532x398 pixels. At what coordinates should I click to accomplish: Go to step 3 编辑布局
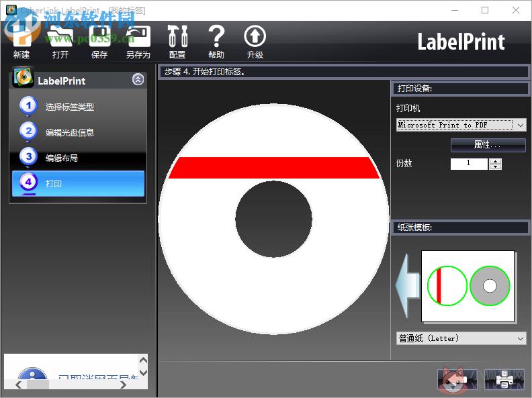[x=78, y=158]
